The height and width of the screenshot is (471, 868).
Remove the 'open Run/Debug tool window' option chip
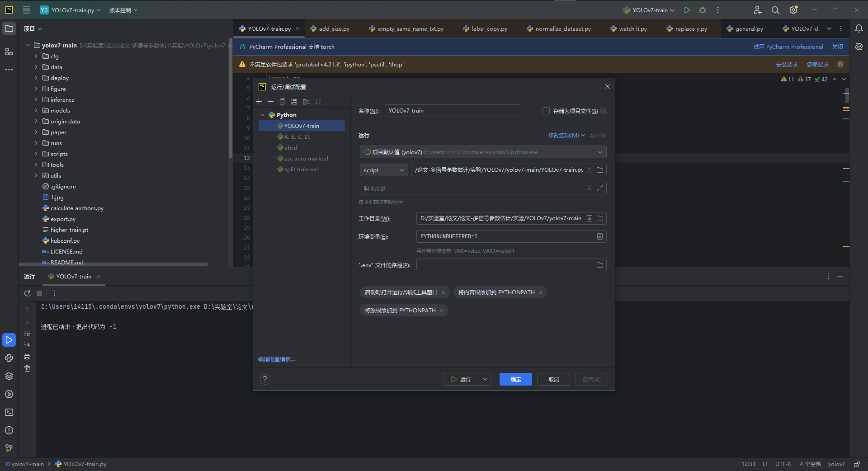443,292
